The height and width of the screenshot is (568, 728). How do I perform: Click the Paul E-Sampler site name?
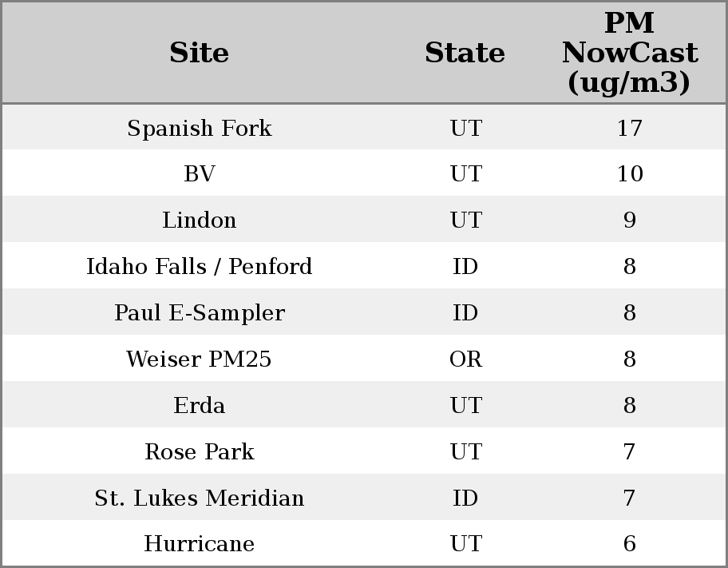(200, 312)
